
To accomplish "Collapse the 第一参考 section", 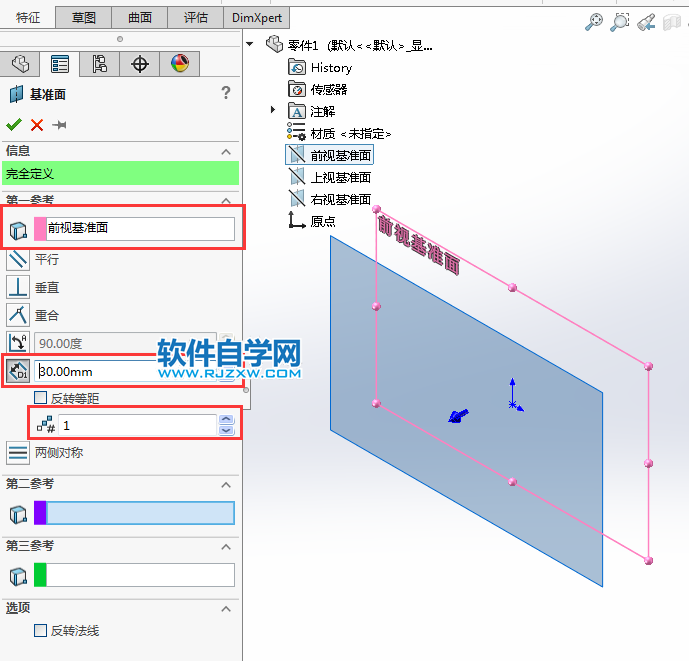I will point(226,201).
